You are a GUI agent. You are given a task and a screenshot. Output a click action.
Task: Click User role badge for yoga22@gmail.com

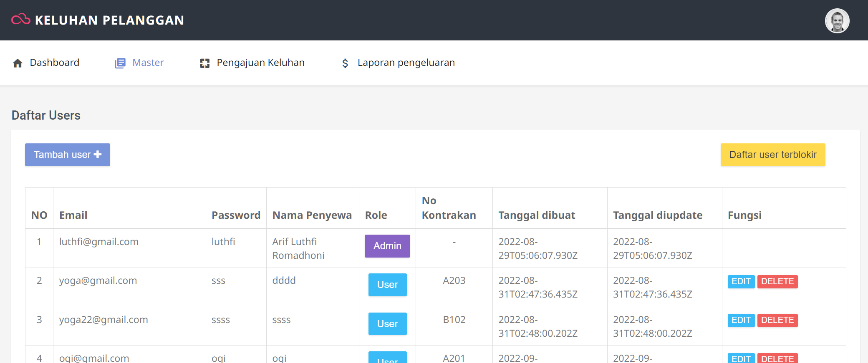point(387,324)
